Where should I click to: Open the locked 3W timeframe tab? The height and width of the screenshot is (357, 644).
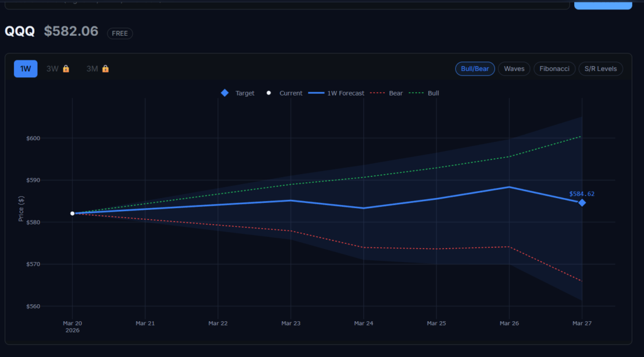point(58,69)
